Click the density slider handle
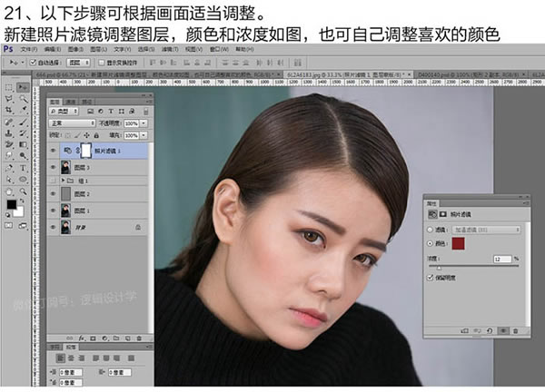545x392 pixels. pos(439,268)
